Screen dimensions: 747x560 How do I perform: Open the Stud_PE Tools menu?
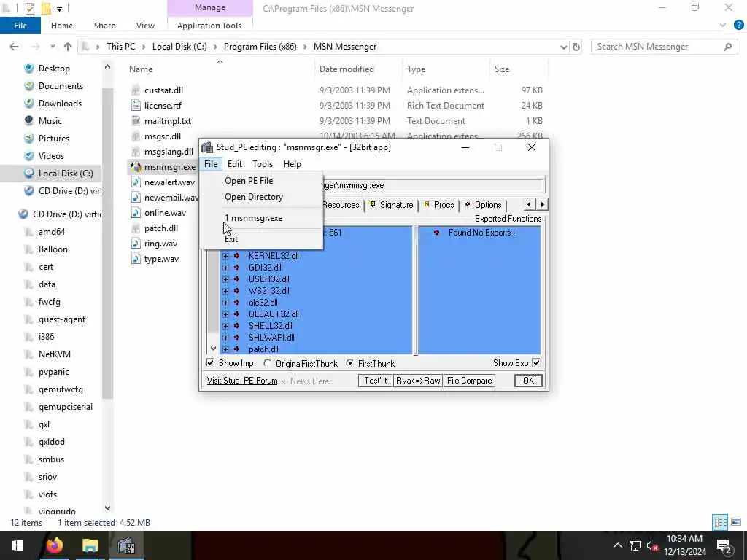click(x=263, y=164)
